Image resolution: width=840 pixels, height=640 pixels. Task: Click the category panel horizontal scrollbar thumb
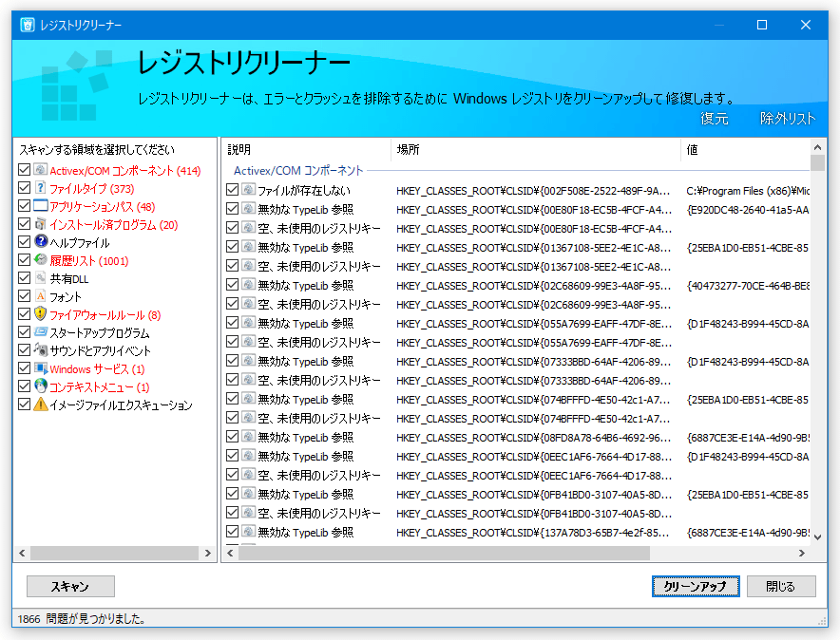pyautogui.click(x=115, y=554)
